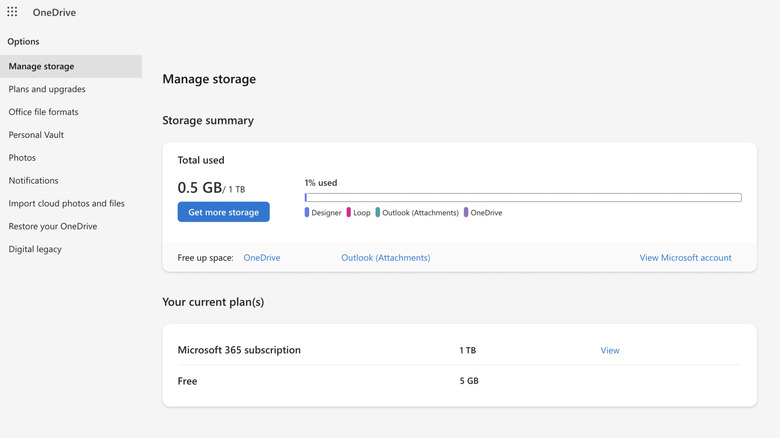The image size is (780, 438).
Task: Click the Get more storage button
Action: click(x=223, y=212)
